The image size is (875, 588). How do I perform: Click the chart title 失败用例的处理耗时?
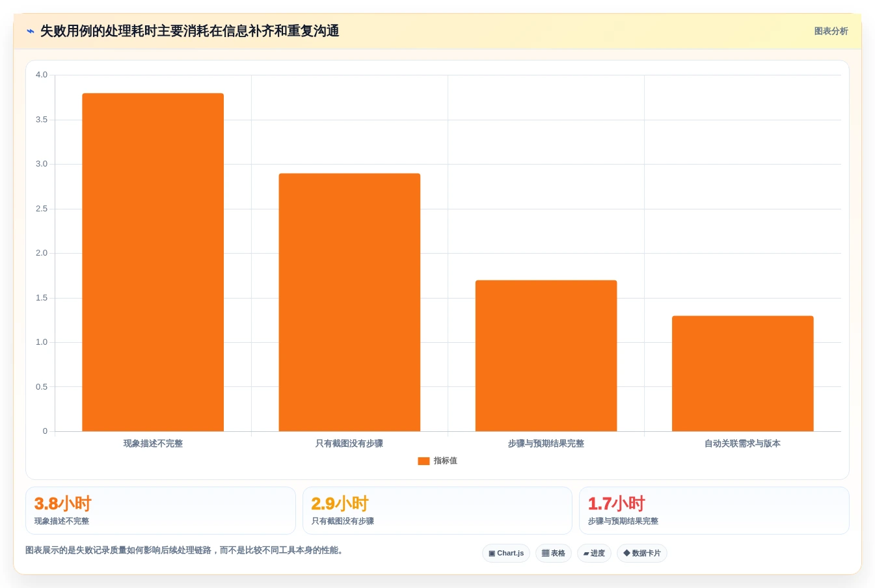coord(189,31)
